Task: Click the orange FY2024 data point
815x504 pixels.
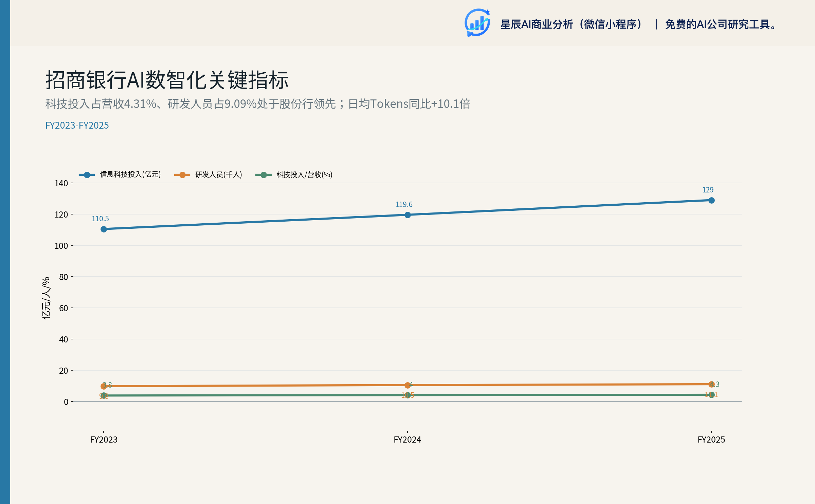Action: coord(407,385)
